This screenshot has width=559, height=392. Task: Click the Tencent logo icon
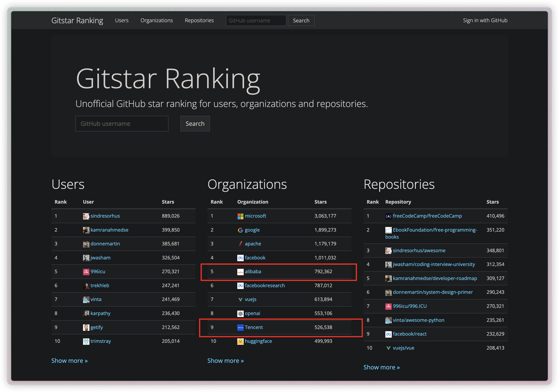pos(240,327)
